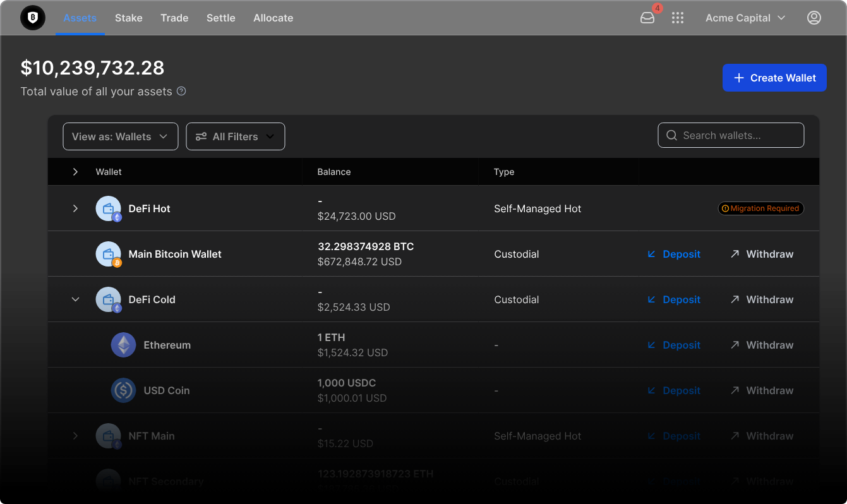Click the Balance column header

pos(334,172)
